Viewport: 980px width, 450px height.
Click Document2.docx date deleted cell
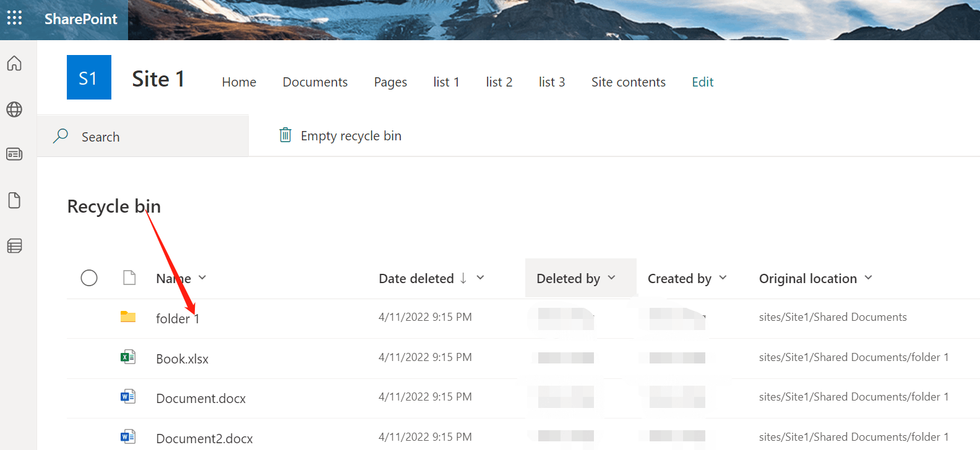425,437
